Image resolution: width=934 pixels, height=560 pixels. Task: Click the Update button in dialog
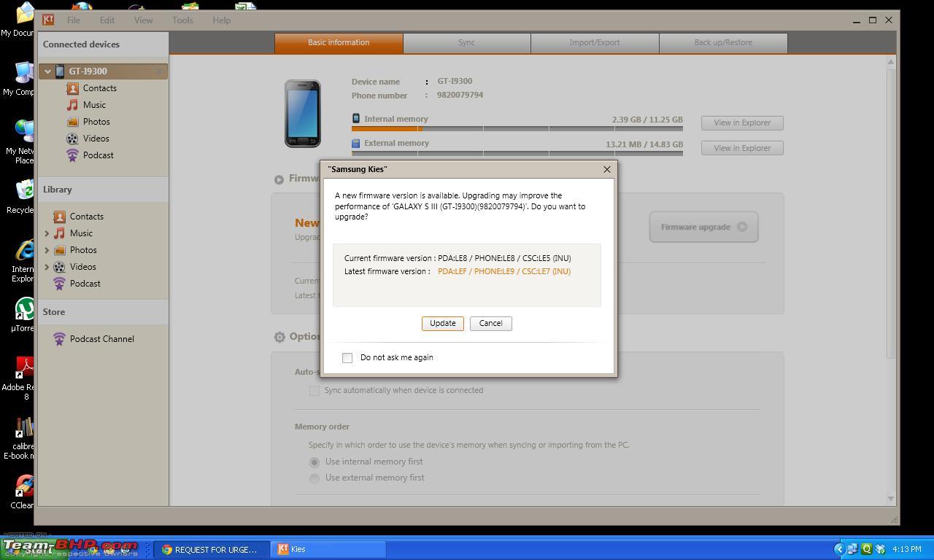click(442, 323)
